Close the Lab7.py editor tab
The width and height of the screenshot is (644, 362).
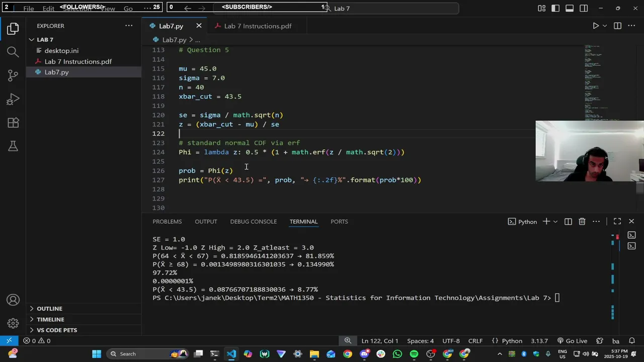click(x=199, y=26)
